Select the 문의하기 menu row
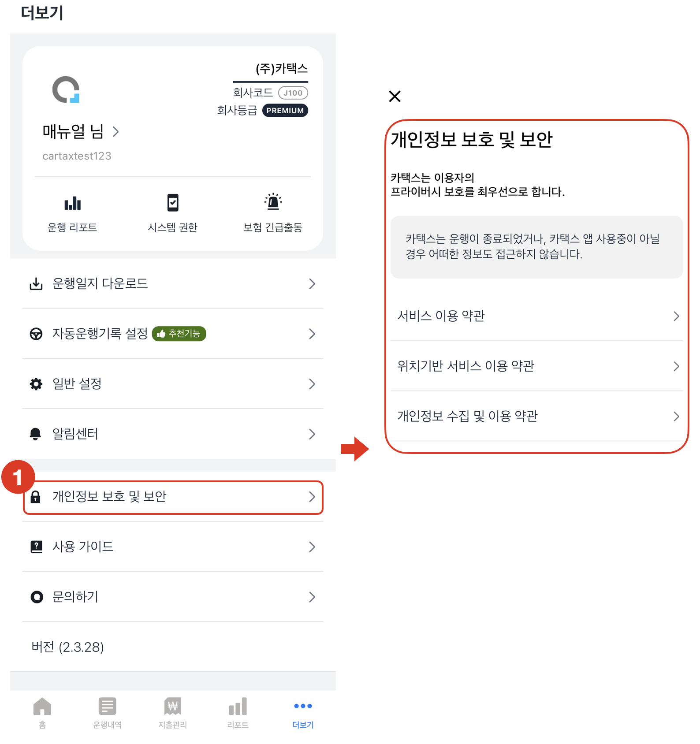This screenshot has height=744, width=700. point(173,597)
